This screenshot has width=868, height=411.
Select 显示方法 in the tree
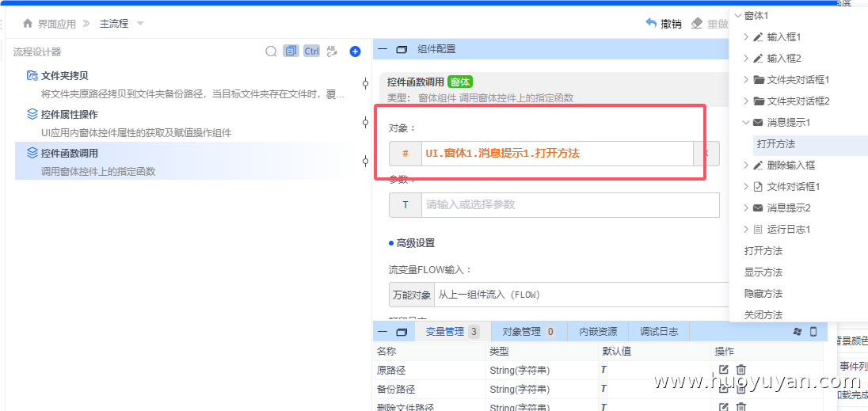[x=763, y=272]
